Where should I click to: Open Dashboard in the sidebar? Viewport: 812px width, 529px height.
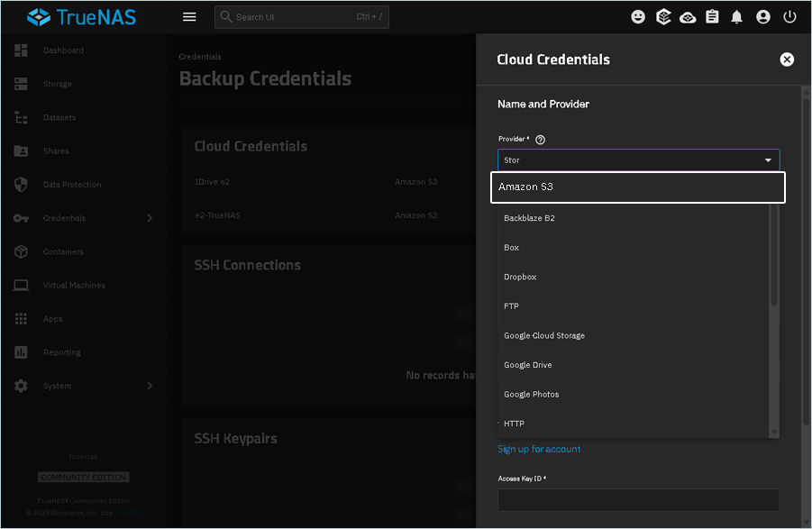click(x=63, y=50)
